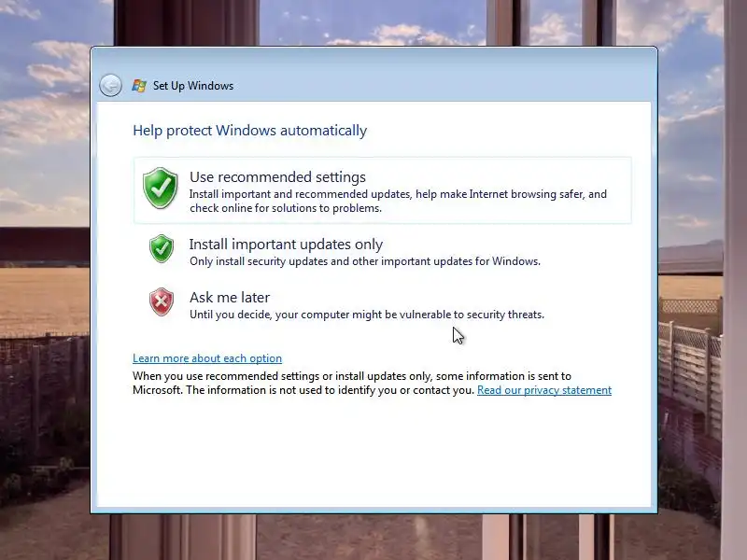Click the 'information is sent to Microsoft' paragraph
The width and height of the screenshot is (747, 560).
tap(352, 383)
